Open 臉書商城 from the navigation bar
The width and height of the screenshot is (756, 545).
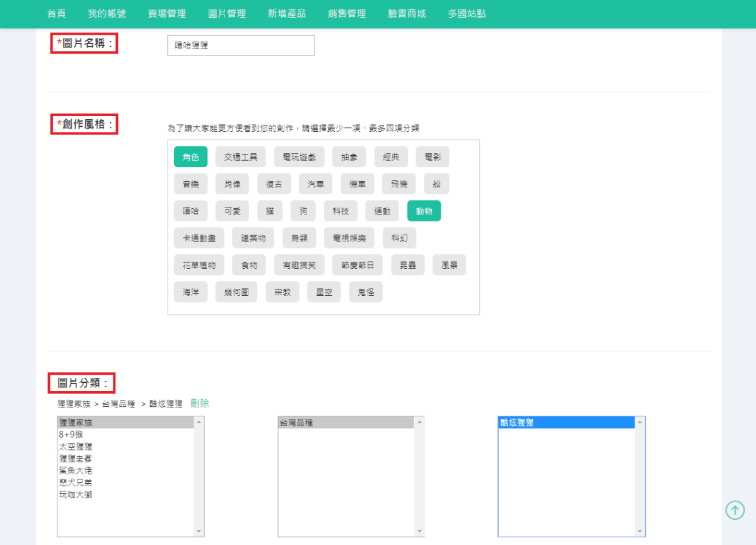pyautogui.click(x=407, y=13)
